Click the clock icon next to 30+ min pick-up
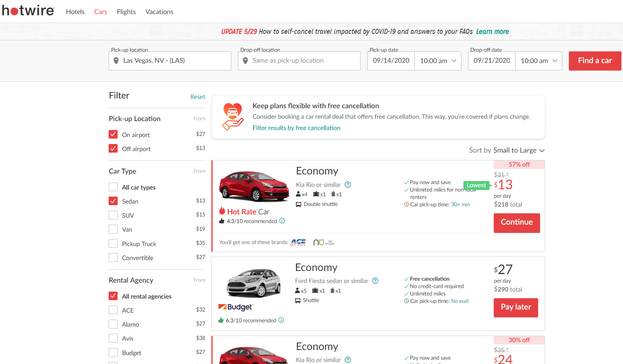 coord(407,204)
